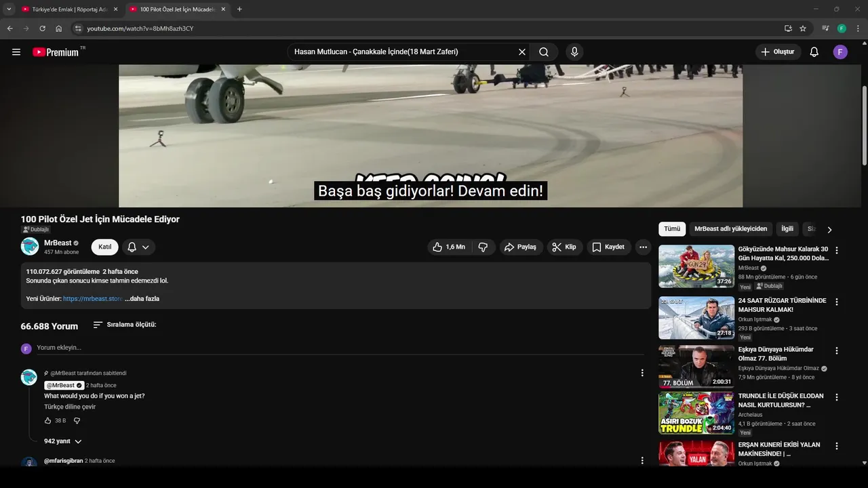Clear the search box text

522,52
